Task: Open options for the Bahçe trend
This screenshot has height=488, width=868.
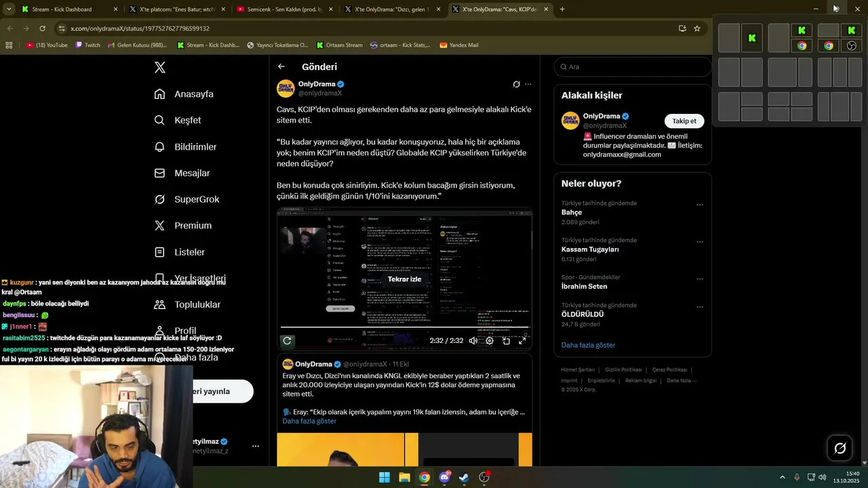Action: tap(700, 205)
